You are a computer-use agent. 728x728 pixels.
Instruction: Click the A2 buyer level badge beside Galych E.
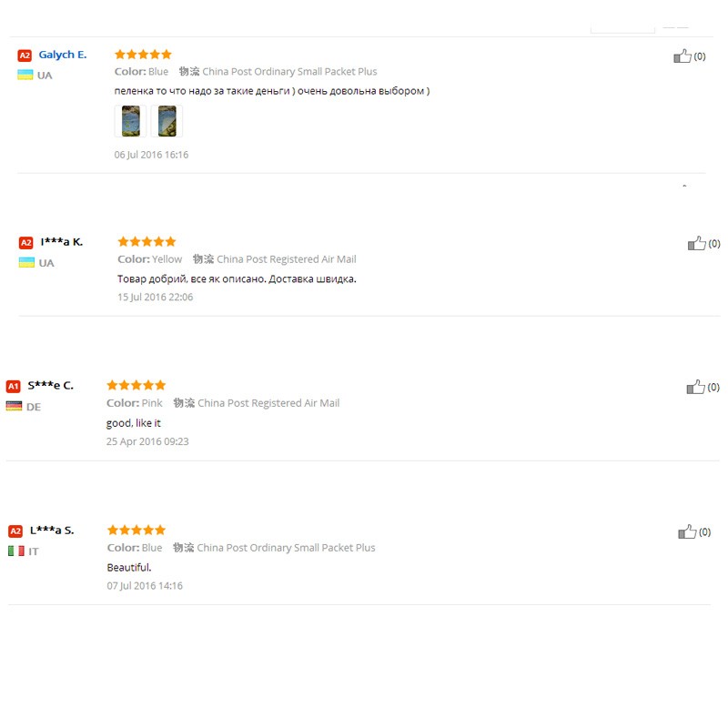click(x=25, y=56)
